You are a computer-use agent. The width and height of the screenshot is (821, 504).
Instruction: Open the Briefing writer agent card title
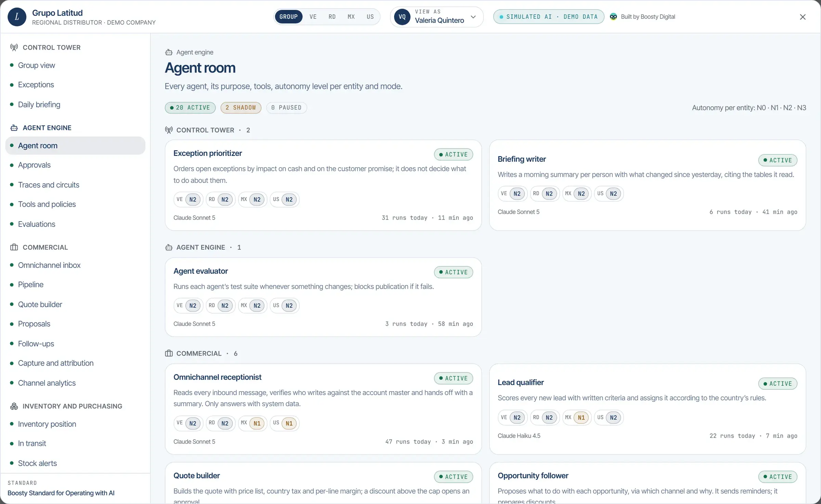click(x=522, y=159)
